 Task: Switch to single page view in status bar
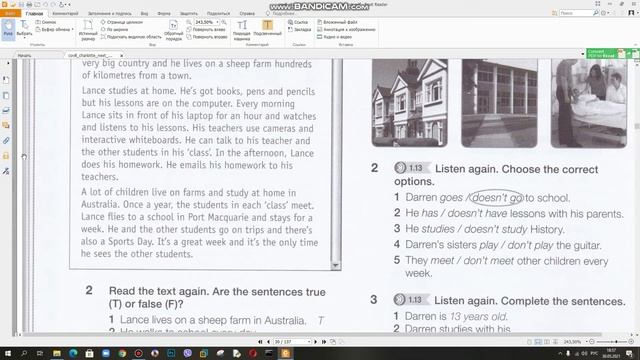[x=530, y=342]
